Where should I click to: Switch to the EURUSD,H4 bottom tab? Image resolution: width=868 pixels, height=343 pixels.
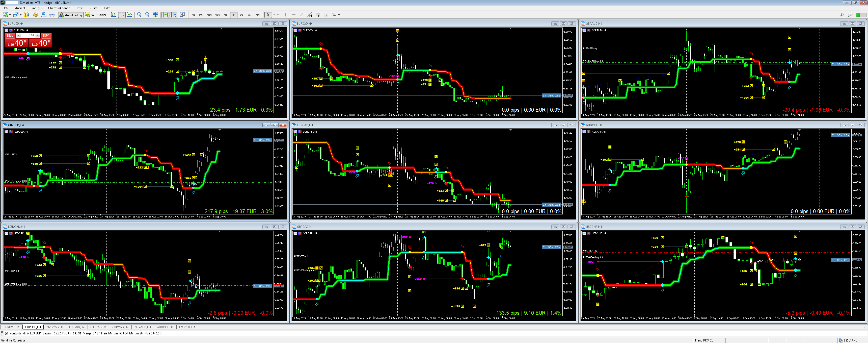[x=11, y=327]
